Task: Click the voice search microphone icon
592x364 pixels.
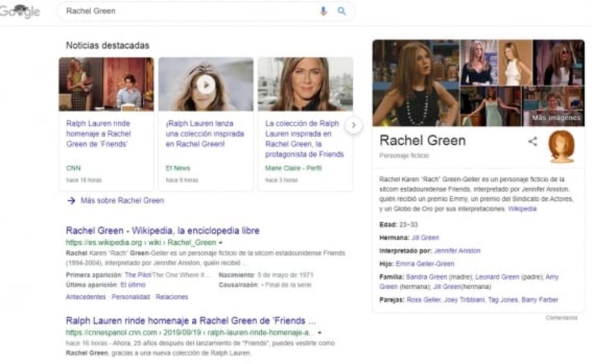Action: tap(323, 11)
